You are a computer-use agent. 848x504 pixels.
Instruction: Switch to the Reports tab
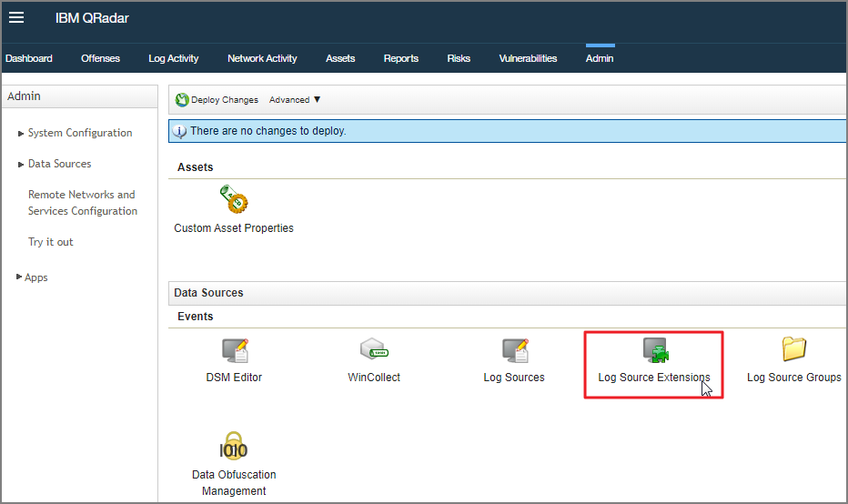pyautogui.click(x=400, y=58)
